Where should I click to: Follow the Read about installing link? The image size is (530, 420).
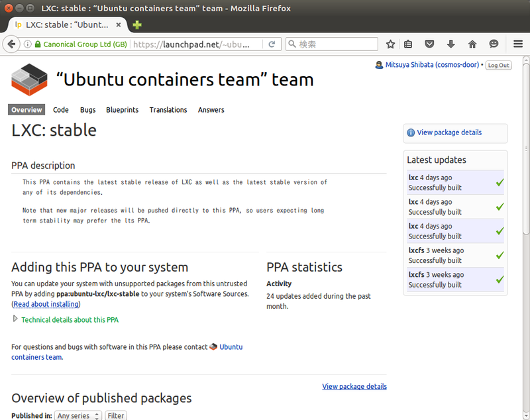click(46, 304)
